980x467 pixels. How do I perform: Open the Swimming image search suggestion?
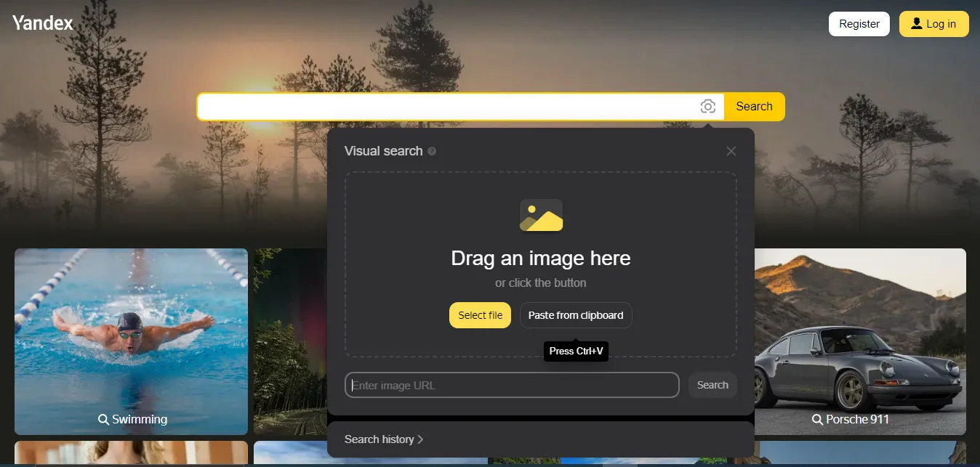pos(131,341)
